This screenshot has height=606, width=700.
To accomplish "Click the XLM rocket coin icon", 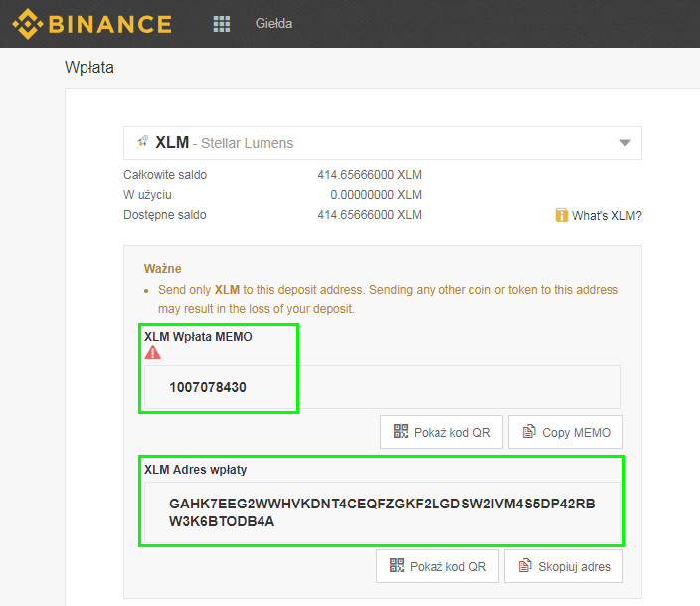I will pyautogui.click(x=143, y=142).
